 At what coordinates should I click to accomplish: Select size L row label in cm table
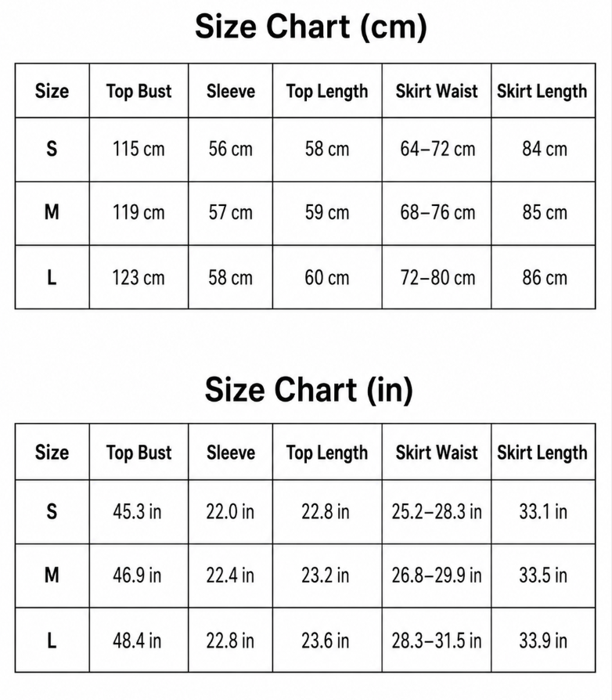(x=52, y=277)
